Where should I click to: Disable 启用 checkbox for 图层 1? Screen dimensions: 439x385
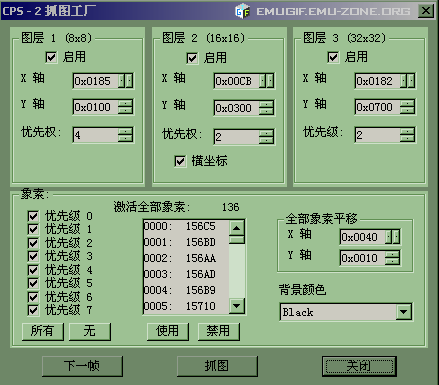(51, 57)
